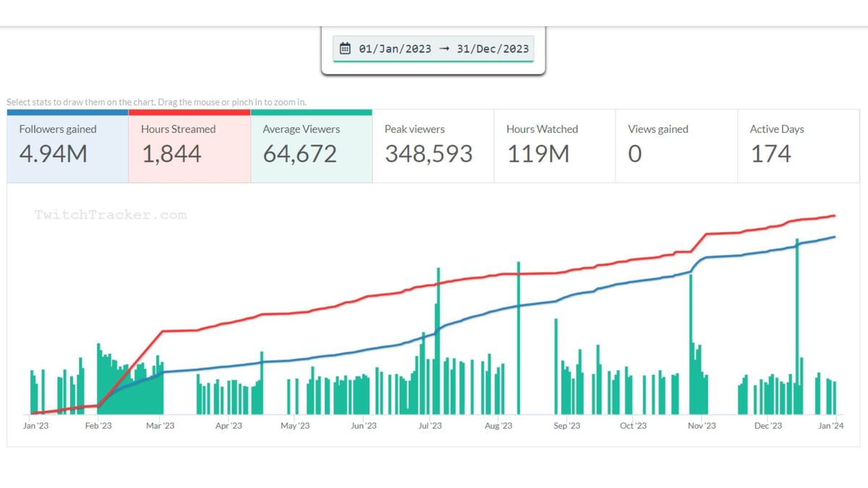This screenshot has width=868, height=488.
Task: Click the green bar above Average Viewers
Action: pos(311,112)
